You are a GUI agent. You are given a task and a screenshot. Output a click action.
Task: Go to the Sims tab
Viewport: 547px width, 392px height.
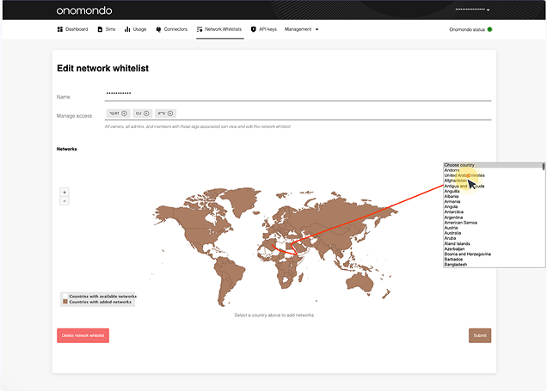(x=107, y=29)
